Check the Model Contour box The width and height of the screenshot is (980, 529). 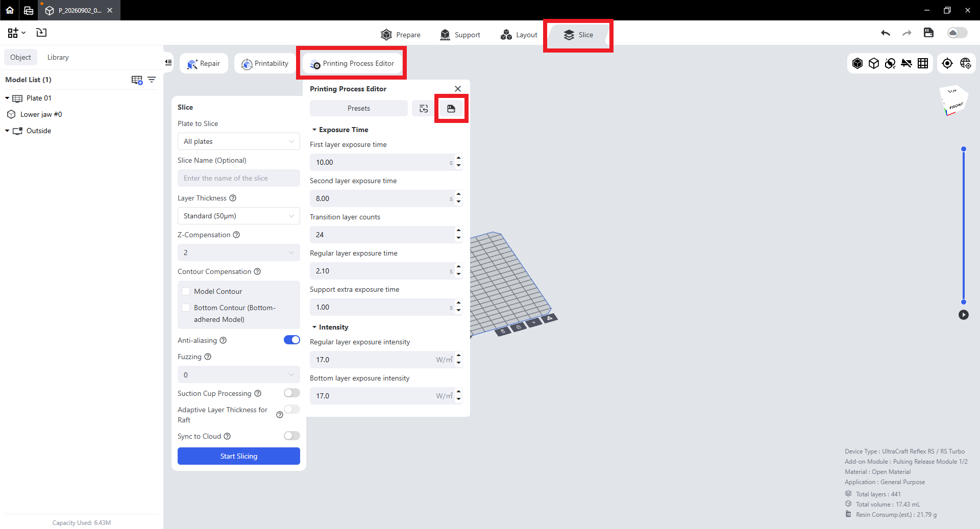pos(186,291)
